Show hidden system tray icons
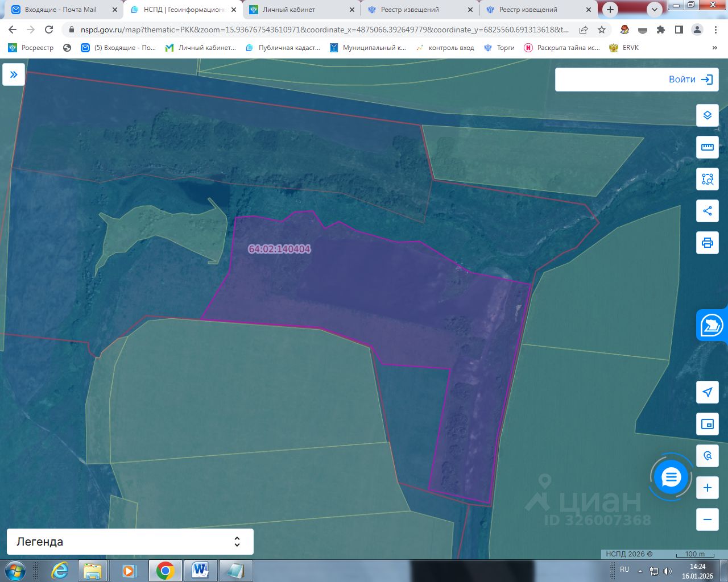Image resolution: width=728 pixels, height=582 pixels. pyautogui.click(x=640, y=571)
